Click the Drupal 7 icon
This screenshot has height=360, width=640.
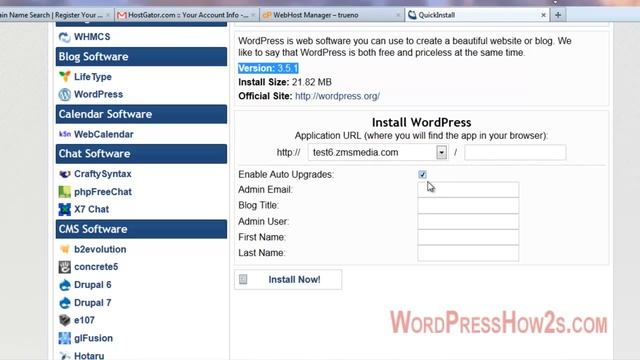[64, 303]
